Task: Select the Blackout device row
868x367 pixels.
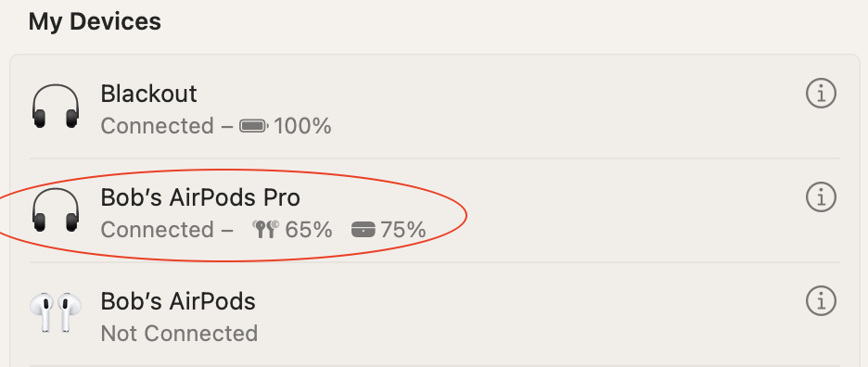Action: coord(435,107)
